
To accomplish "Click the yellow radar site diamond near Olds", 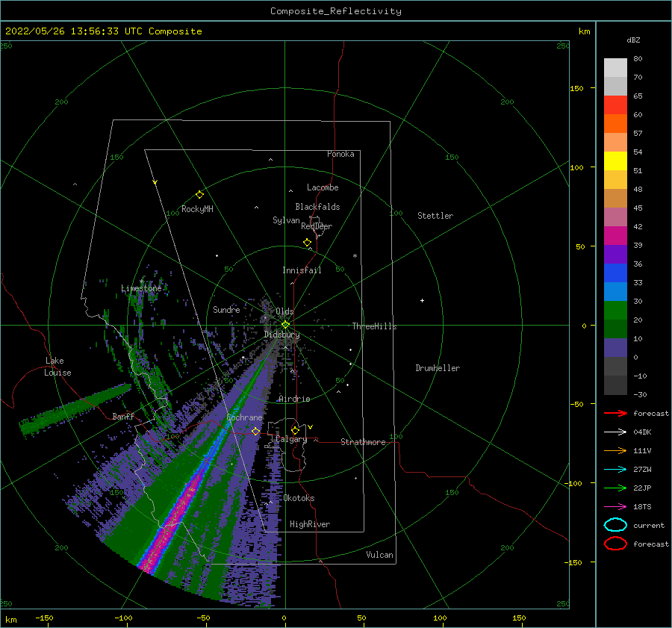I will tap(285, 325).
